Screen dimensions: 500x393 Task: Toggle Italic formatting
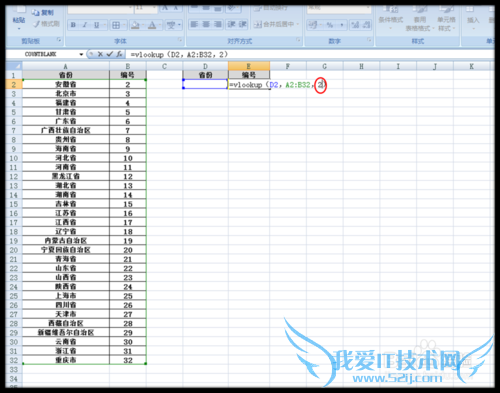[x=85, y=25]
